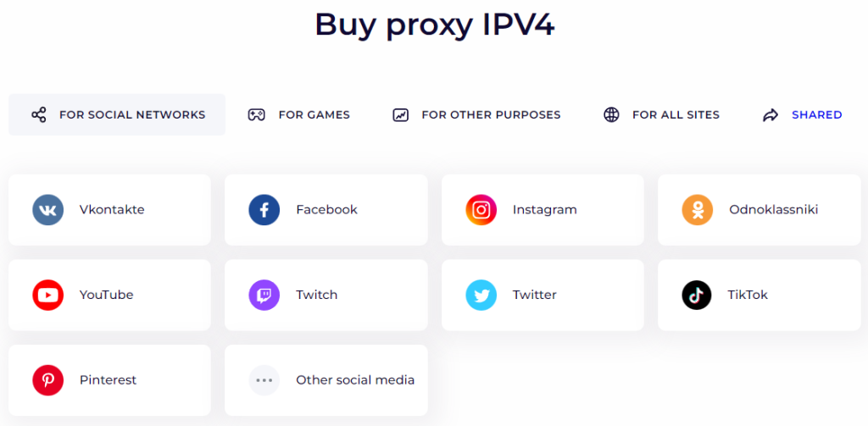Open the Other social media link

[x=355, y=380]
